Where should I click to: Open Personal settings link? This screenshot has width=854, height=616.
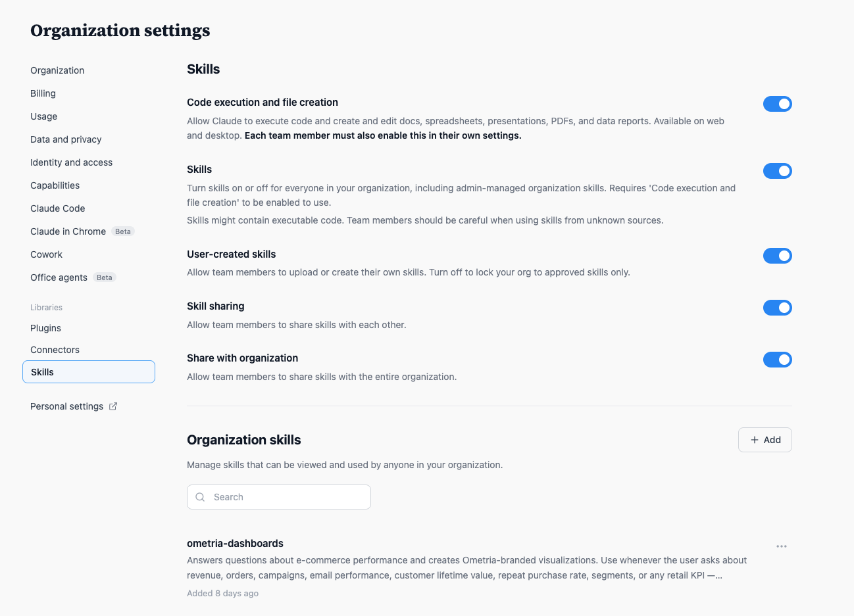tap(66, 406)
